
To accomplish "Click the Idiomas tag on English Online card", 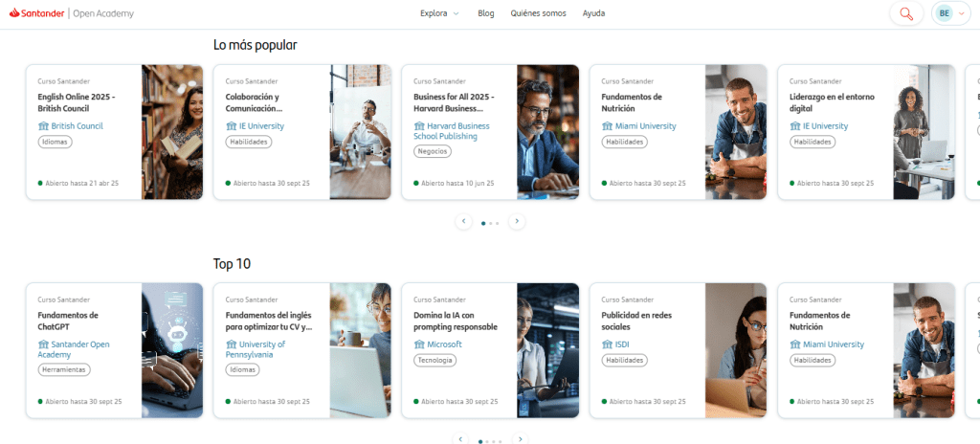I will (x=56, y=142).
